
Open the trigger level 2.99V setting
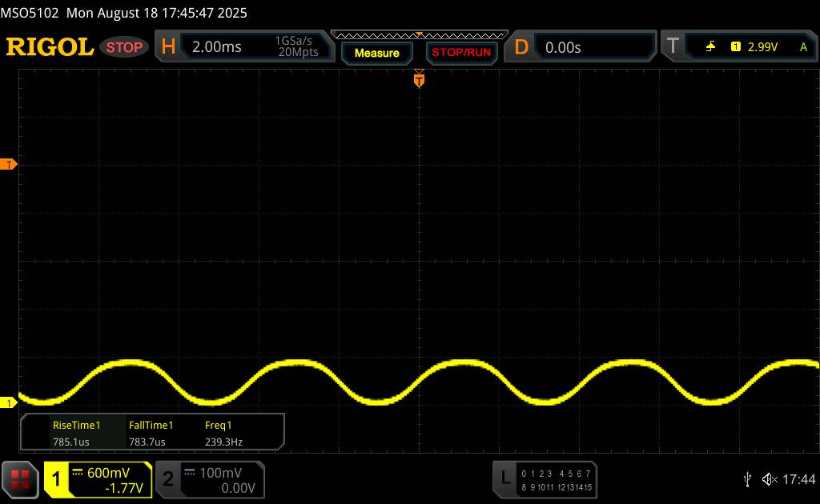pyautogui.click(x=762, y=47)
